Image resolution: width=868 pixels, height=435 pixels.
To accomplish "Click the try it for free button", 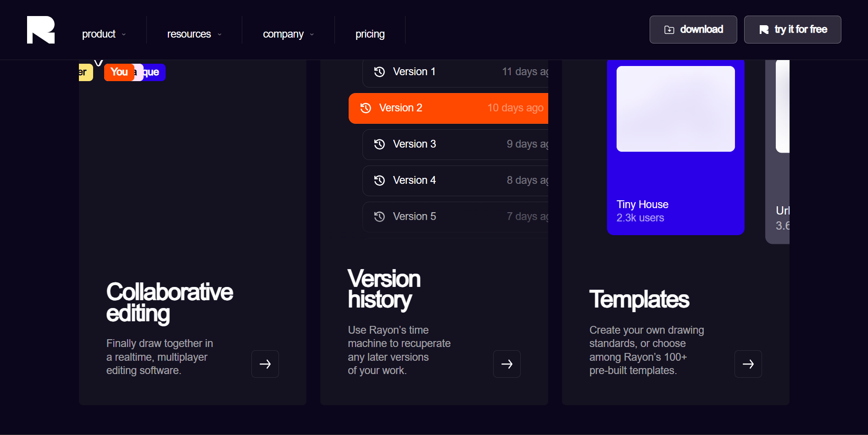I will tap(792, 29).
